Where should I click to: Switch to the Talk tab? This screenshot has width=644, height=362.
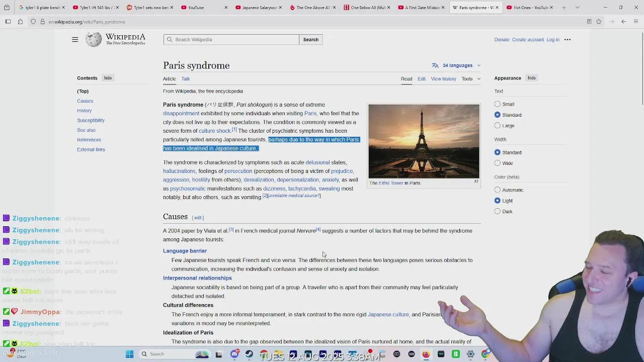(186, 79)
